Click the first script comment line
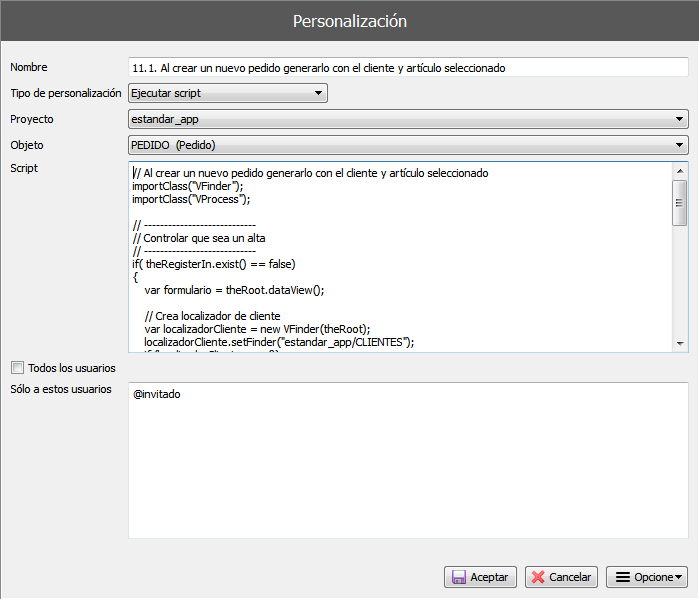The height and width of the screenshot is (599, 699). (310, 173)
